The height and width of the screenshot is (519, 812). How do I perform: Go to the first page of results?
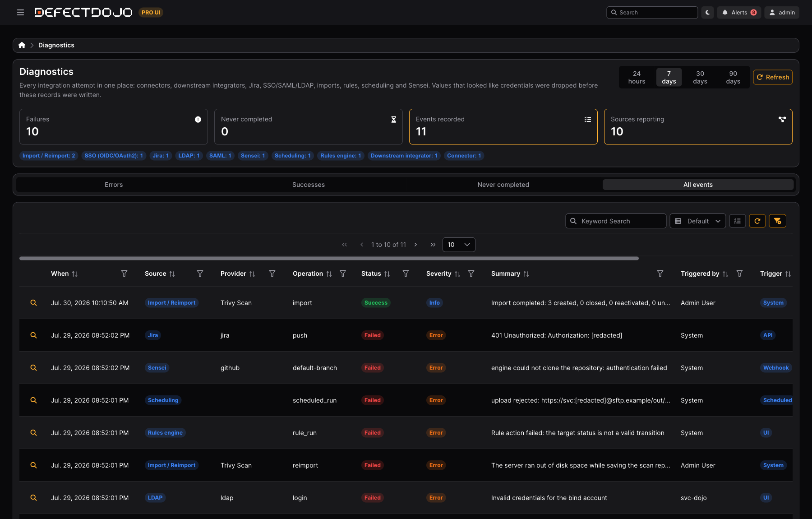pyautogui.click(x=345, y=245)
